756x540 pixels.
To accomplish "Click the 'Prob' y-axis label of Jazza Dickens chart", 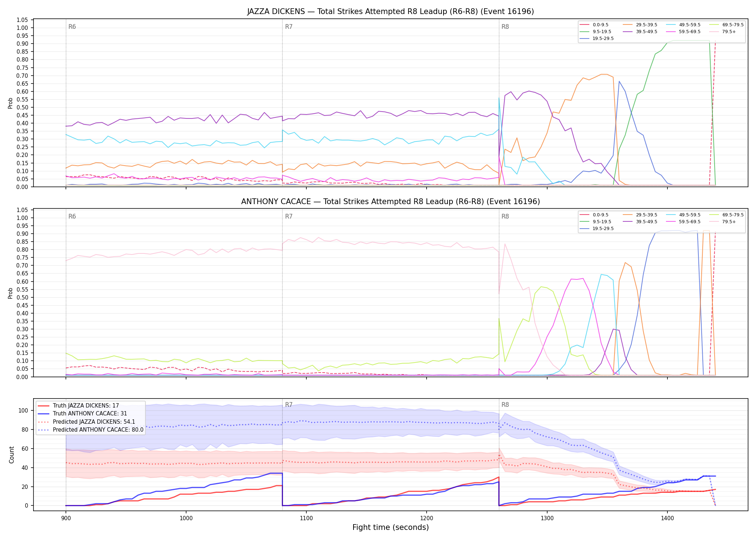I will 10,103.
